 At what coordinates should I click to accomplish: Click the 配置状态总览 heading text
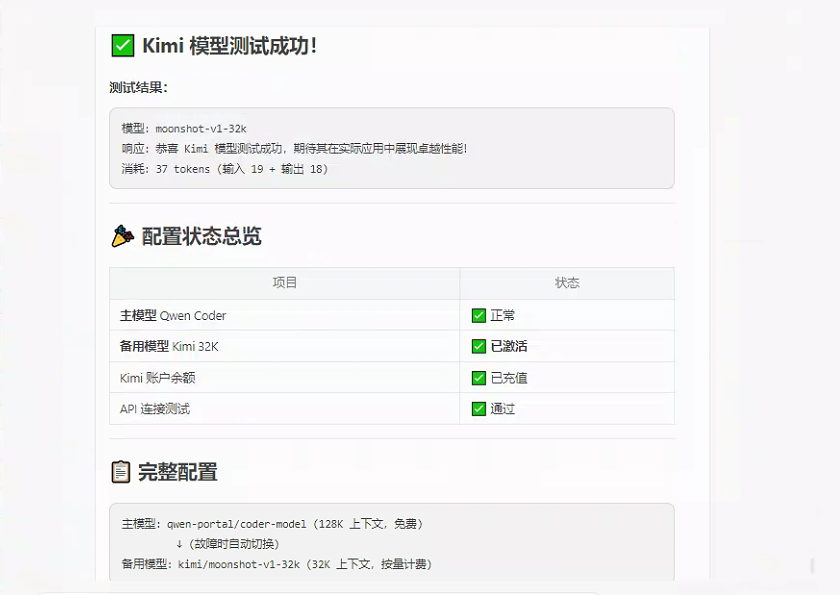click(x=201, y=236)
